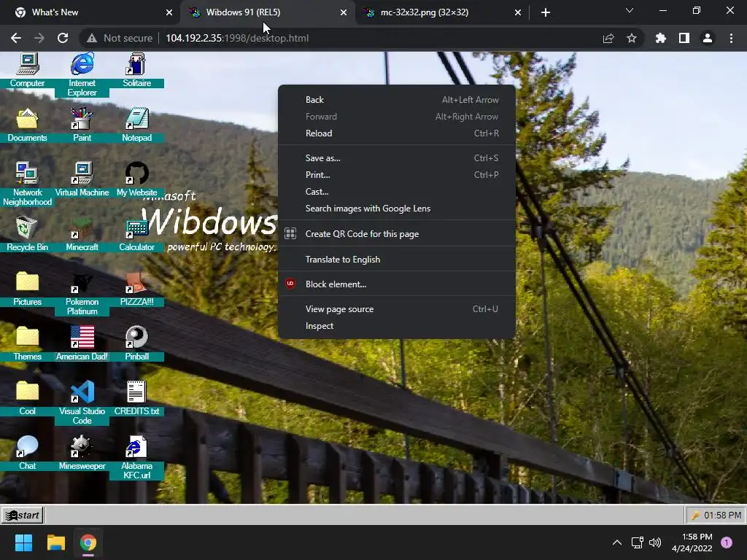The width and height of the screenshot is (747, 560).
Task: Open the Cool folder
Action: (x=27, y=399)
